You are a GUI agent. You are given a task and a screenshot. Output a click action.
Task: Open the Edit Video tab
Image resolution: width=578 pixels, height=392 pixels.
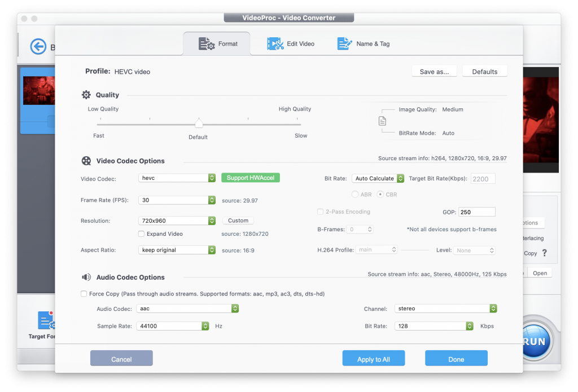pyautogui.click(x=291, y=44)
